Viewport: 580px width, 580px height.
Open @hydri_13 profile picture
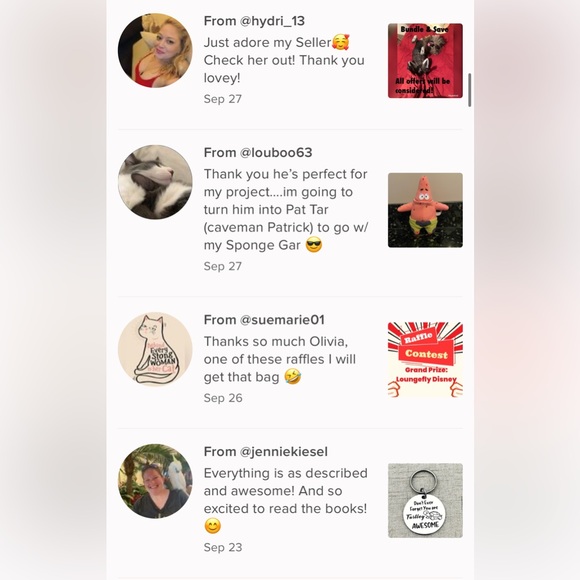155,51
